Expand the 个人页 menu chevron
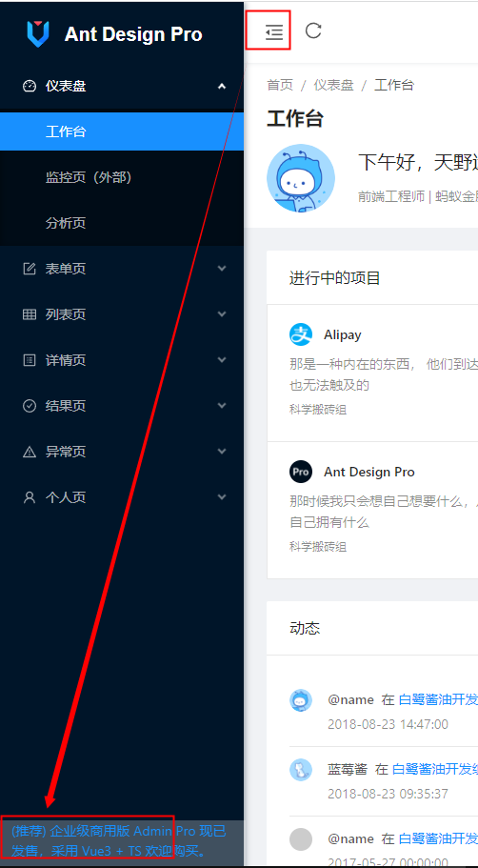Image resolution: width=478 pixels, height=868 pixels. (x=222, y=497)
